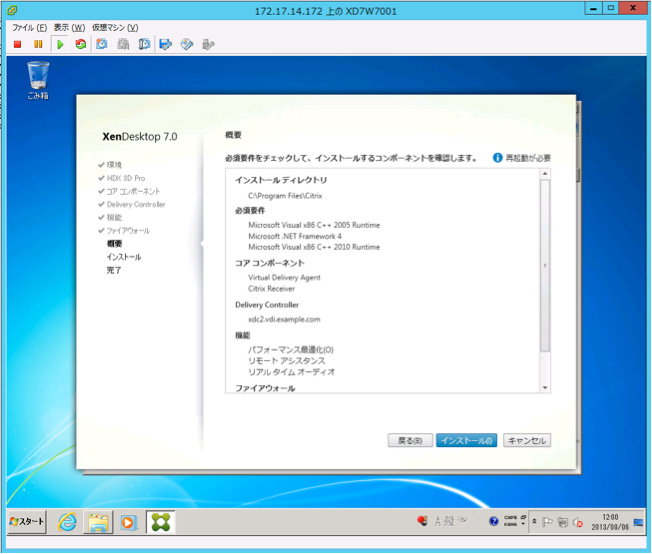Click the HDX 3D Pro wizard step
The height and width of the screenshot is (554, 652).
point(126,178)
